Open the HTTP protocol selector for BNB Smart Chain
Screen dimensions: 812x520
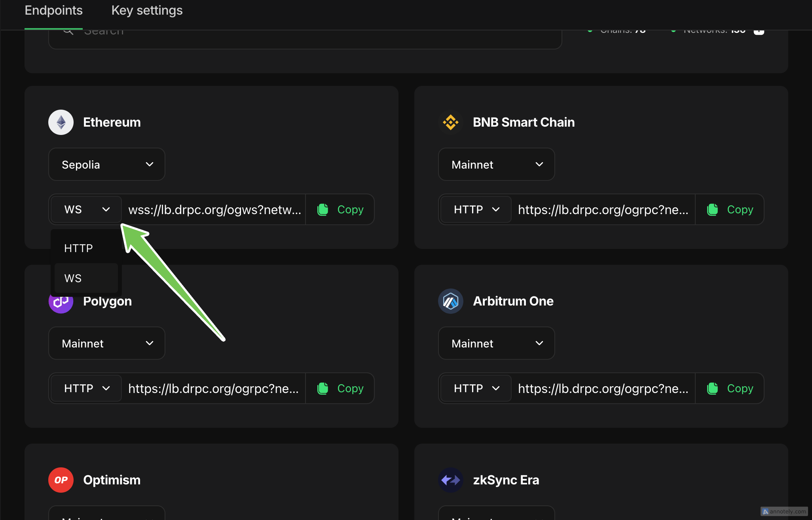coord(476,209)
